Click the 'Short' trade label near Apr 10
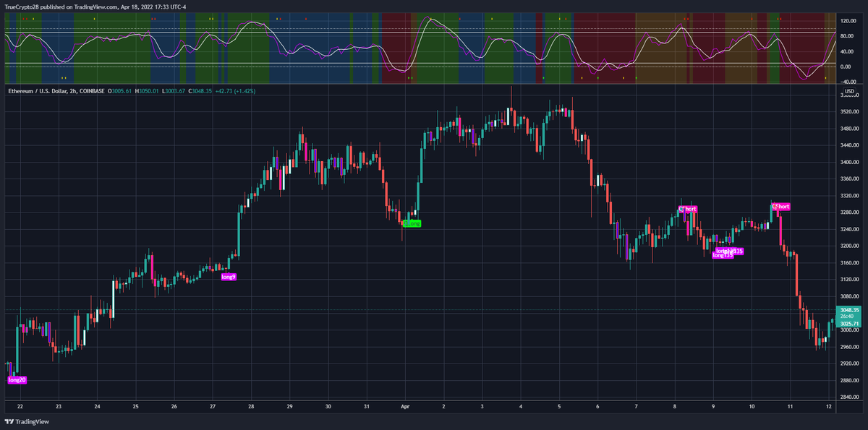 pos(781,207)
